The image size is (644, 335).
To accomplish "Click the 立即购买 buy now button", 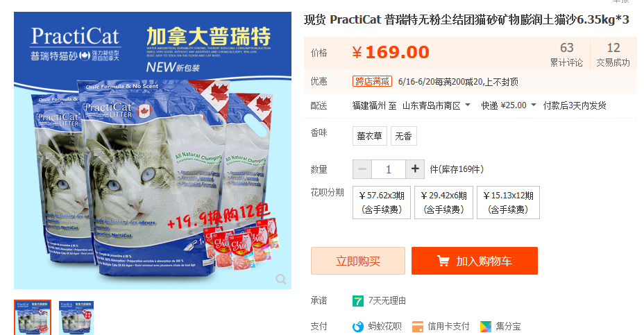I will coord(357,261).
